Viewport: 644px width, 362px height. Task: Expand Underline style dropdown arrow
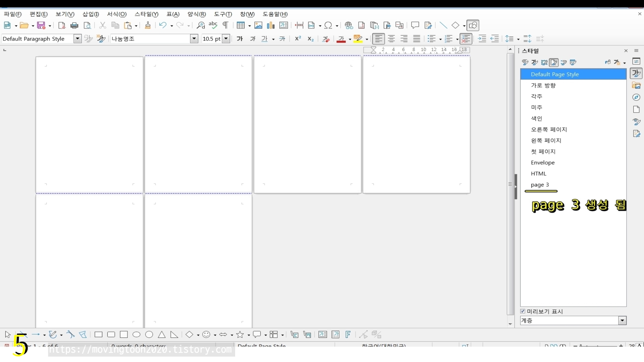pos(273,39)
